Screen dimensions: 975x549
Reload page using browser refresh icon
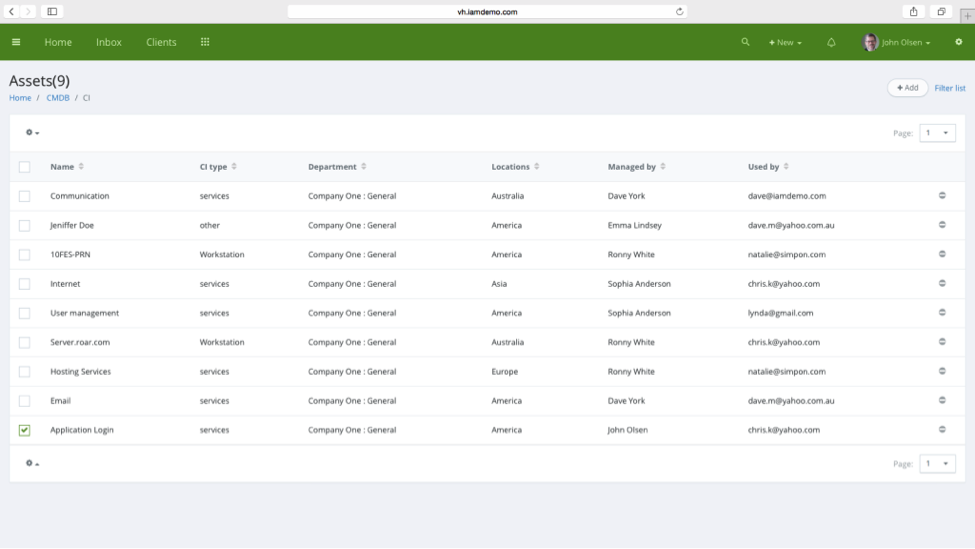tap(680, 12)
